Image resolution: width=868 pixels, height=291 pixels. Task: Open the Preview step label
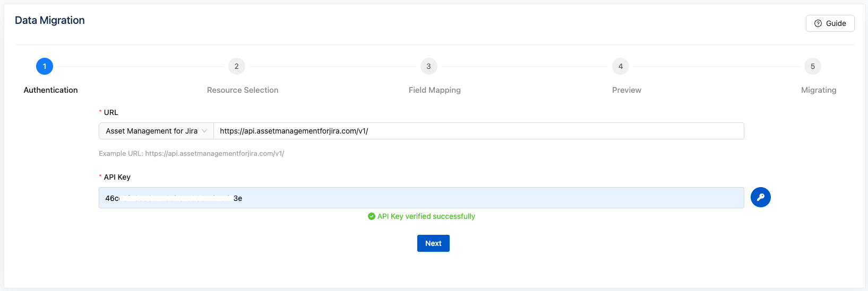[x=626, y=90]
